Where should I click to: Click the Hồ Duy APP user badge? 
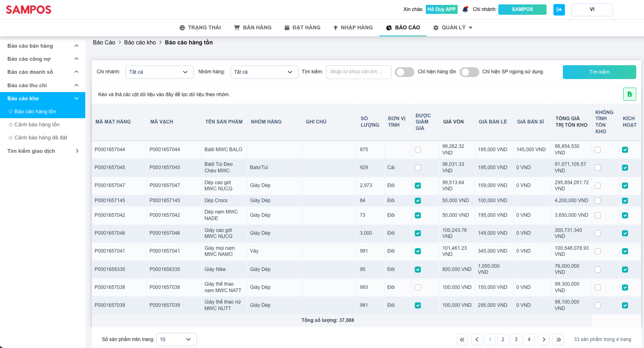pos(442,9)
